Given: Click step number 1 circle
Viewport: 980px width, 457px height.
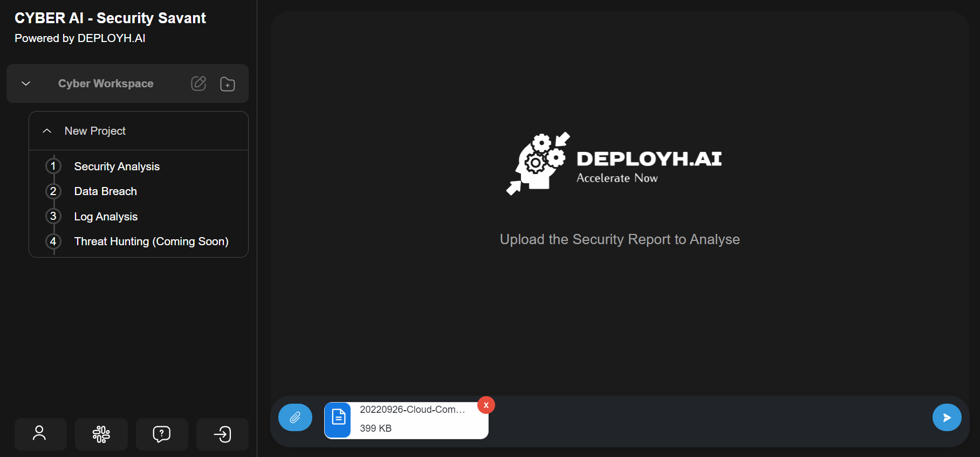Looking at the screenshot, I should [x=53, y=166].
